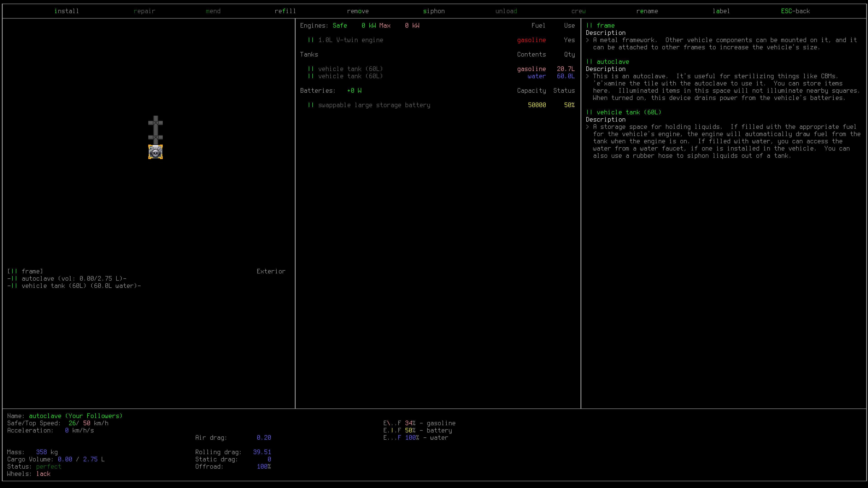868x488 pixels.
Task: Click the top cross frame tile
Action: coord(155,123)
